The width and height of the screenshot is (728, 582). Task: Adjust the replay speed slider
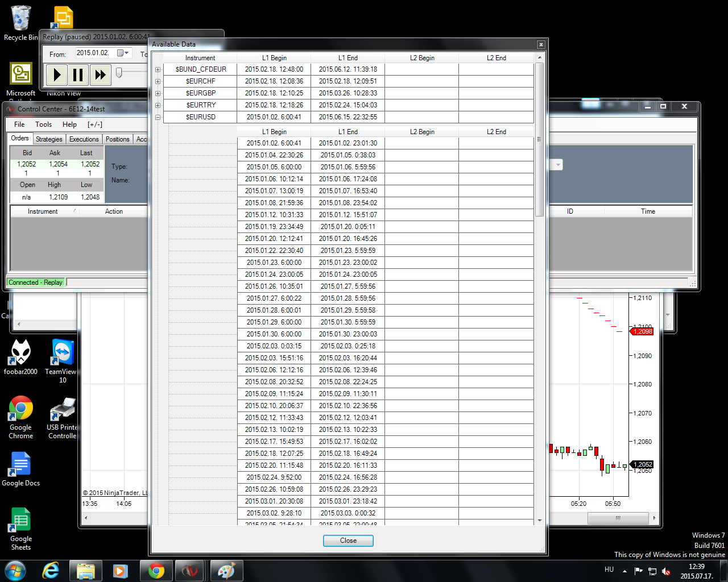119,73
